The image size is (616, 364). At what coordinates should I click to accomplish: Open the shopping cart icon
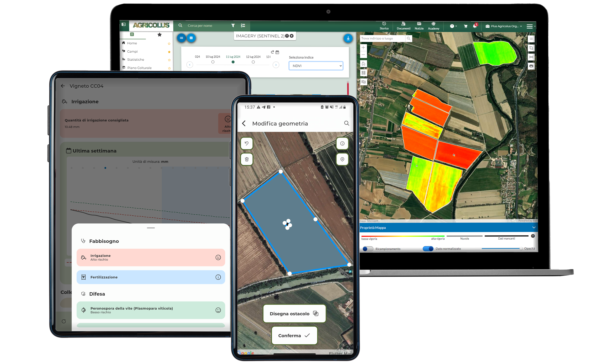tap(465, 26)
